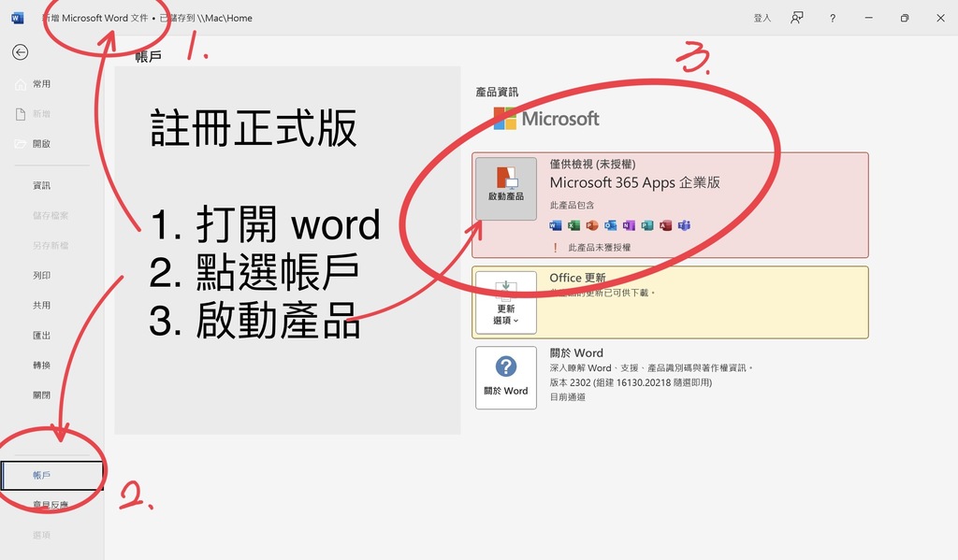Screen dimensions: 958x560
Task: Select 共用 (Share) in the sidebar
Action: [x=41, y=305]
